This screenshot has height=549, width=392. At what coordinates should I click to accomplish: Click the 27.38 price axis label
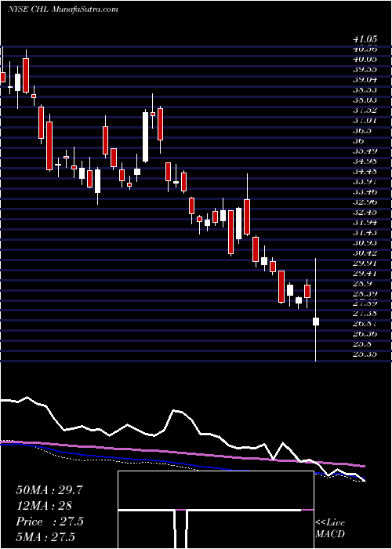[364, 314]
